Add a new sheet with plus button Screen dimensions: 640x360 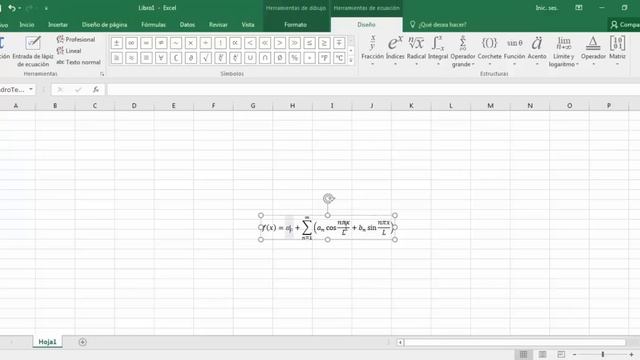82,342
